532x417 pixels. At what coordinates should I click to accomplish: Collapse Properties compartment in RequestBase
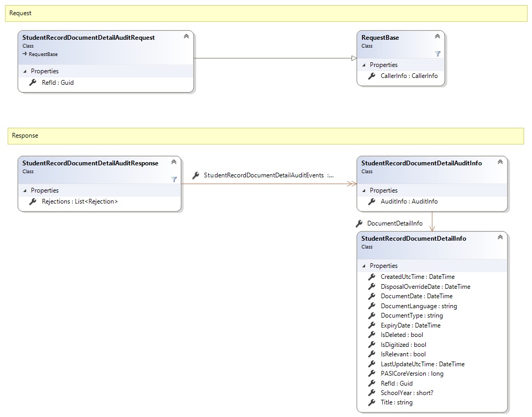(x=362, y=65)
